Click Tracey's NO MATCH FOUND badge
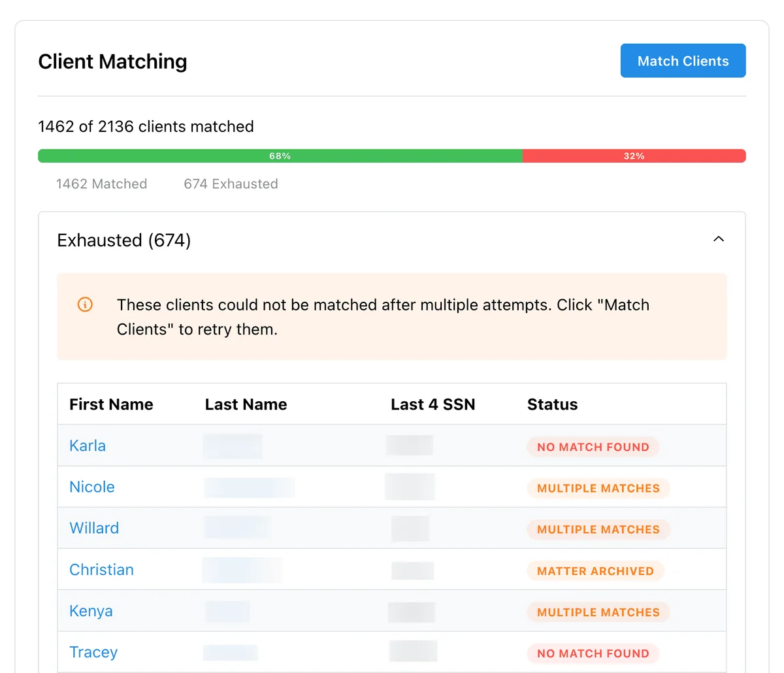The image size is (784, 673). [x=593, y=653]
